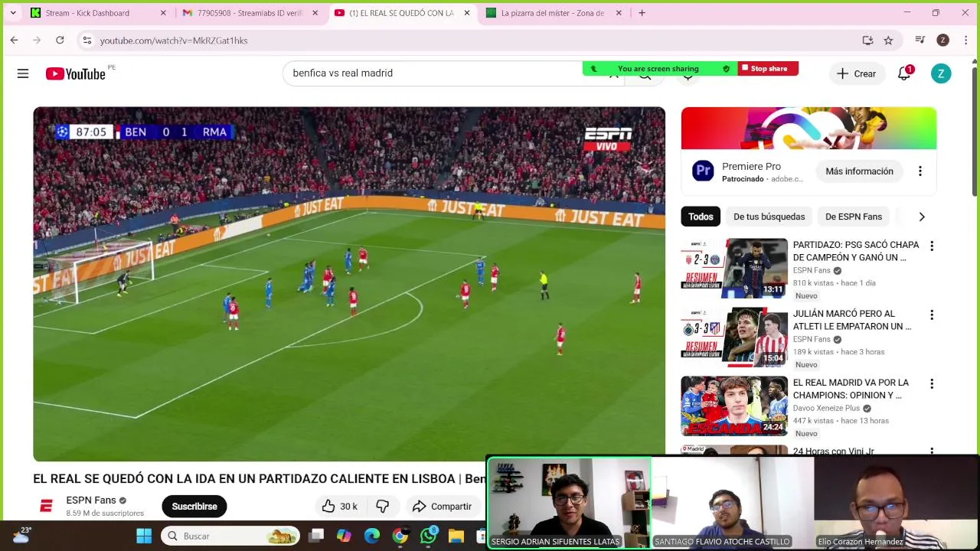
Task: Open menu for PARTIDAZO: PSG video
Action: [x=932, y=246]
